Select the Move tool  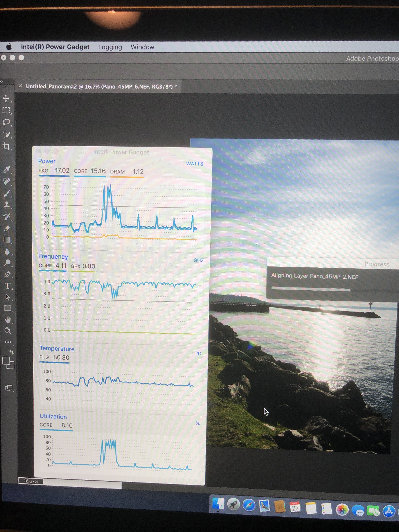(6, 98)
